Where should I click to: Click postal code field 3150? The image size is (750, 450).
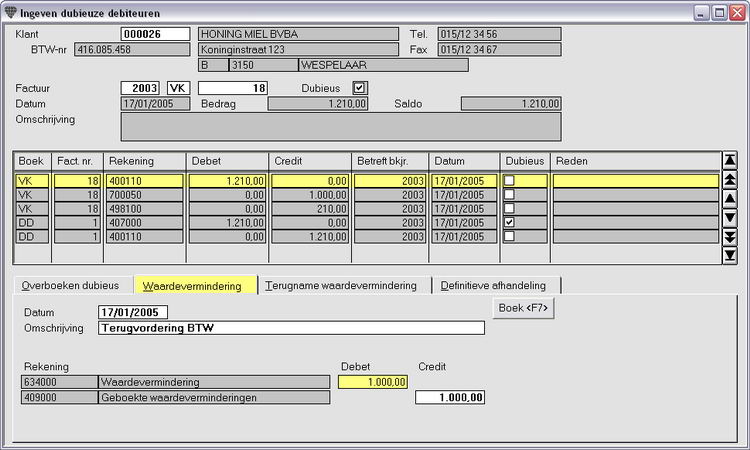pos(264,65)
